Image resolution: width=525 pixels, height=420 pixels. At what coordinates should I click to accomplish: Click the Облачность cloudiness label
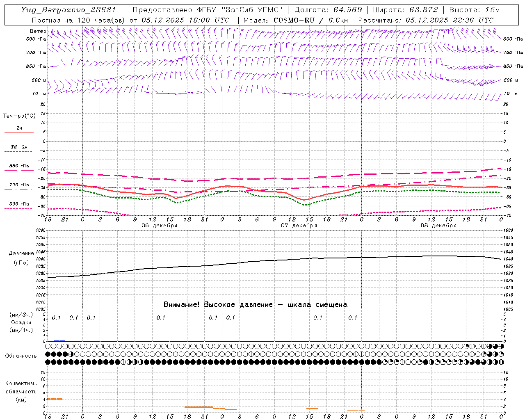point(21,356)
